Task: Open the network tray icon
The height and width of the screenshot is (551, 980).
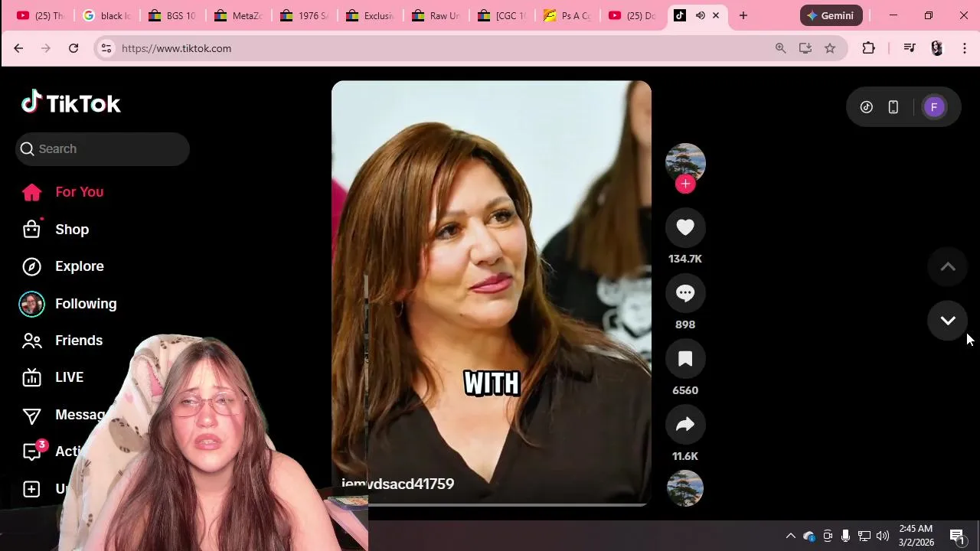Action: tap(864, 536)
